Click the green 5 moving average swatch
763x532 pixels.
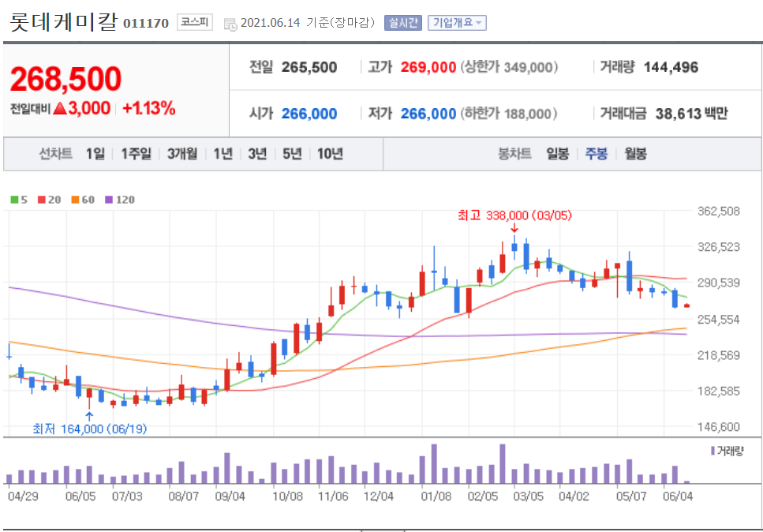point(15,200)
